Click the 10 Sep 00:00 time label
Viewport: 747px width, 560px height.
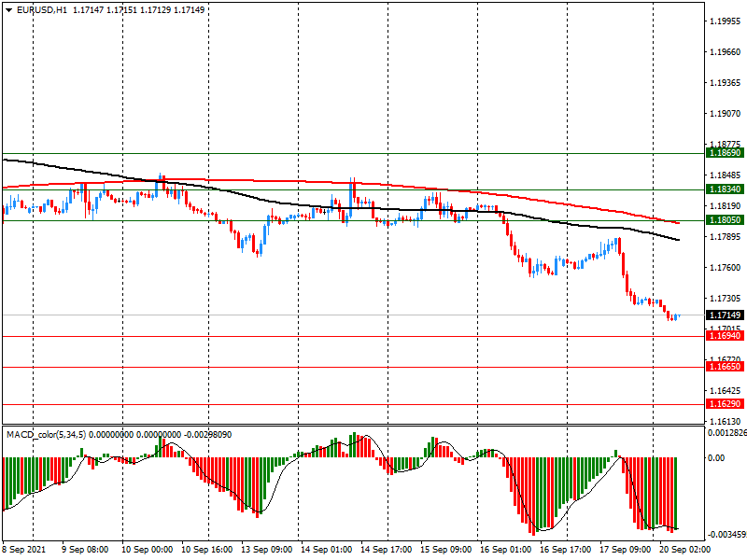tap(148, 550)
